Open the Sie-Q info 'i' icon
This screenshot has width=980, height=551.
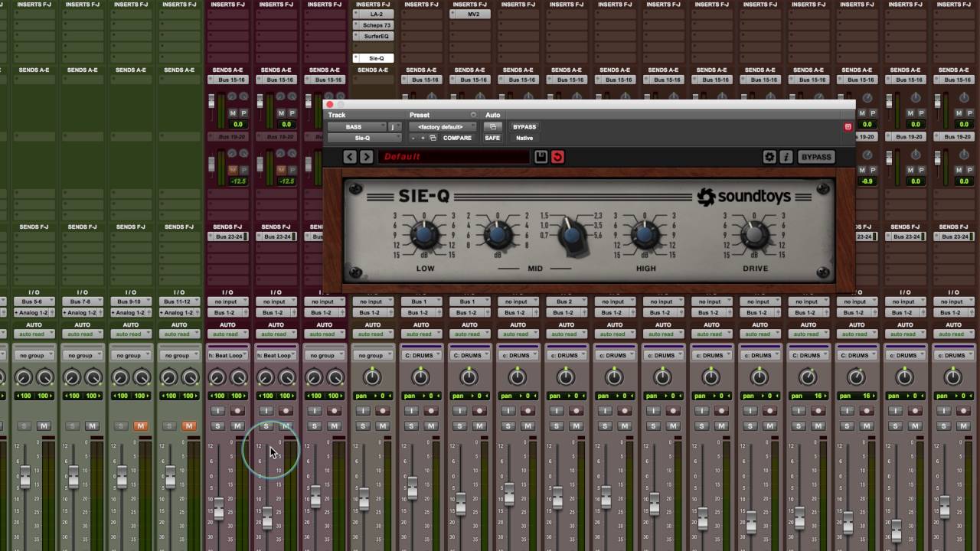point(786,157)
